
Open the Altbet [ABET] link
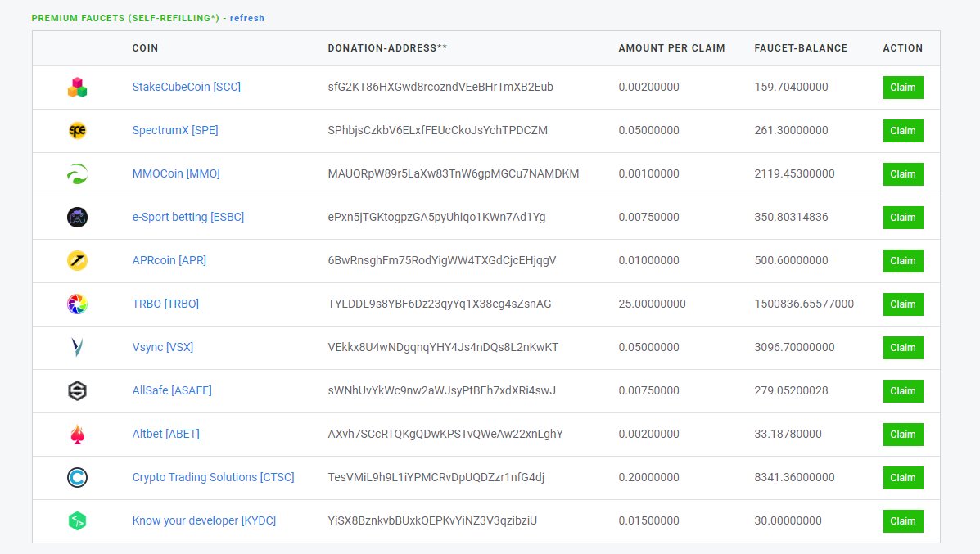[x=165, y=434]
